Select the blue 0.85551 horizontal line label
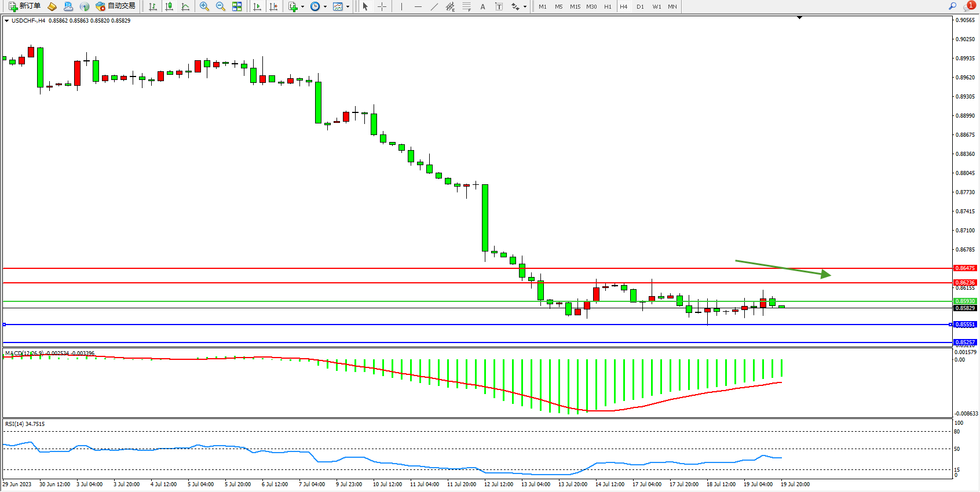 pos(965,325)
